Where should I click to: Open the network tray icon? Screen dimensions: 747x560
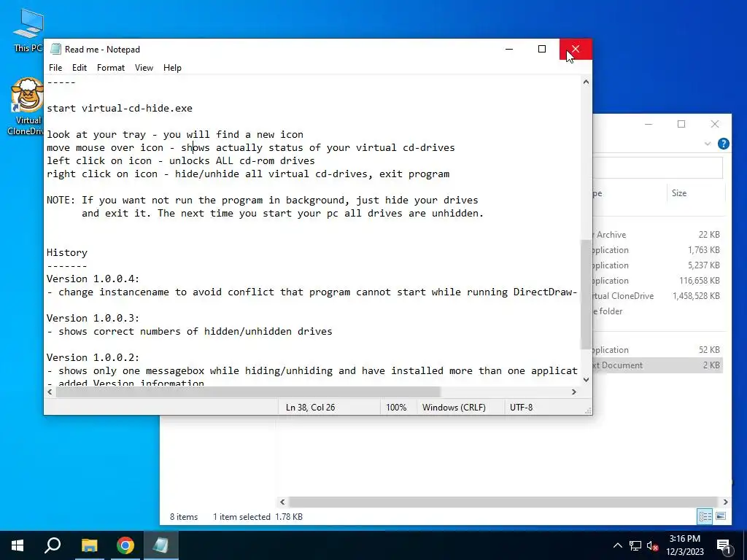pyautogui.click(x=635, y=545)
